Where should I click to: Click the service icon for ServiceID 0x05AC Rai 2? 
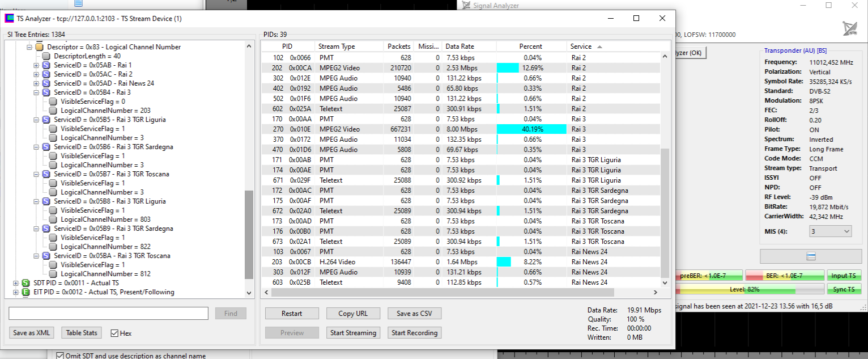46,74
